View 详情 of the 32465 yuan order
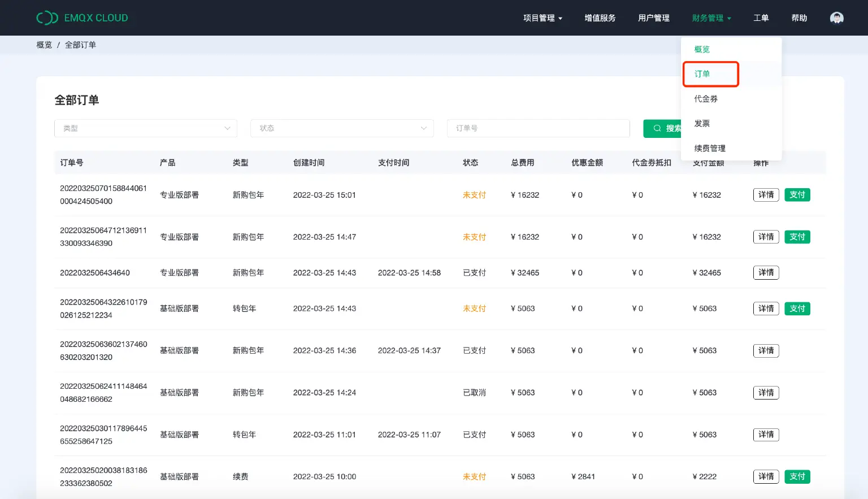Screen dimensions: 868x499 pos(766,272)
